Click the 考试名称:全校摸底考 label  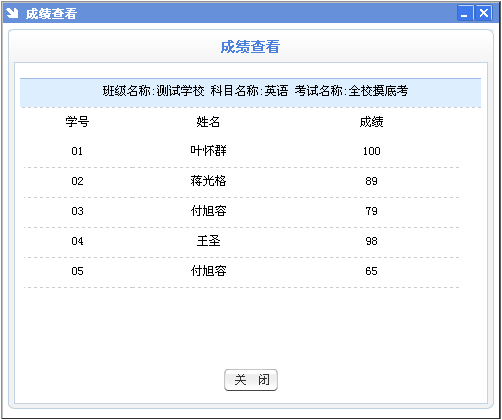click(351, 91)
